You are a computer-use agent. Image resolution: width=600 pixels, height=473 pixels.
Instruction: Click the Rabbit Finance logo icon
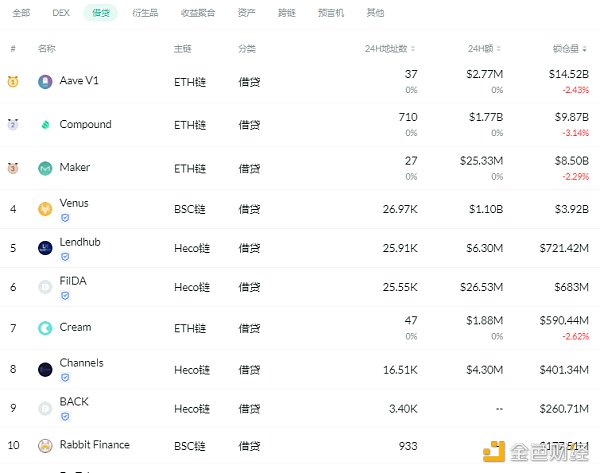[45, 446]
